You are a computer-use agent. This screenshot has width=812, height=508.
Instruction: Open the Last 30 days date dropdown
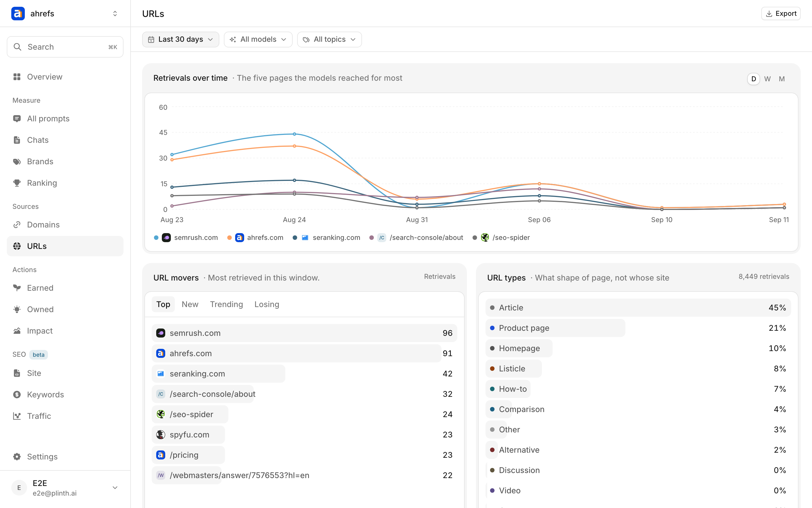180,40
